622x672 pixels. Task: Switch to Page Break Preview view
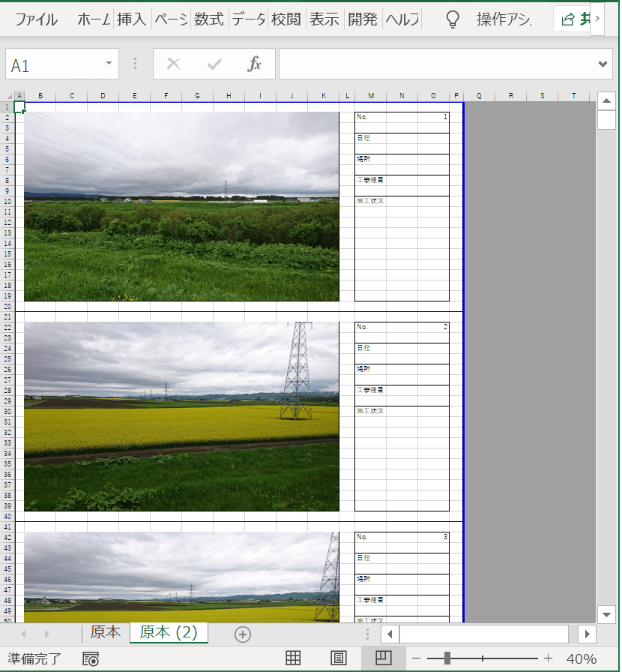pyautogui.click(x=382, y=658)
